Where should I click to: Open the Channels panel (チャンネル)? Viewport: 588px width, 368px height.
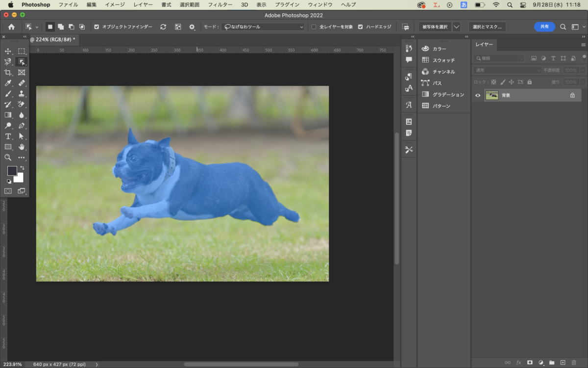tap(443, 72)
